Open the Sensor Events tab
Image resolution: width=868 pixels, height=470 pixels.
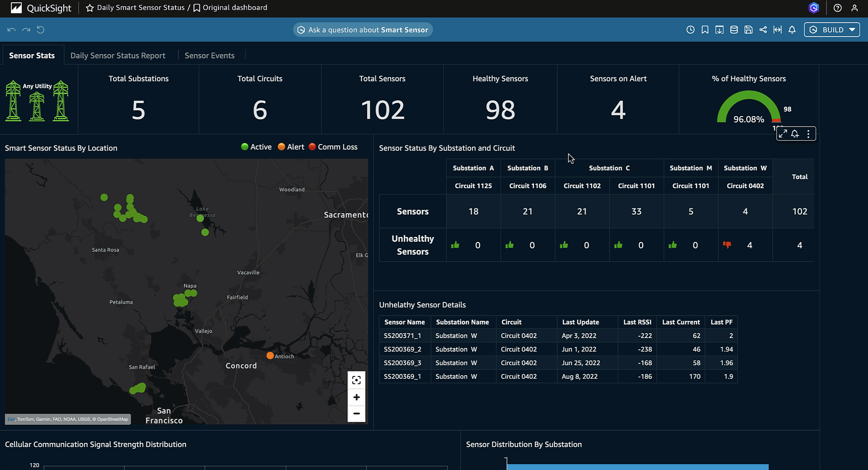(x=209, y=56)
